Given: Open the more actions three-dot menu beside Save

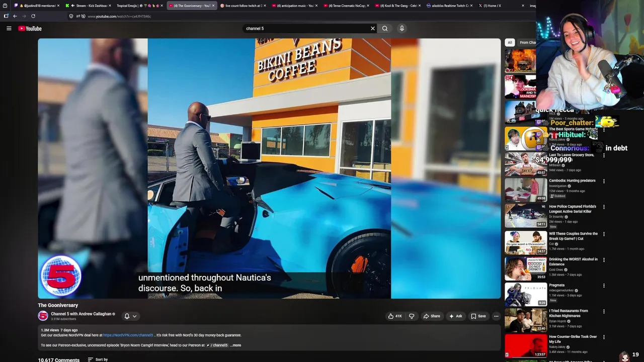Looking at the screenshot, I should click(x=496, y=316).
